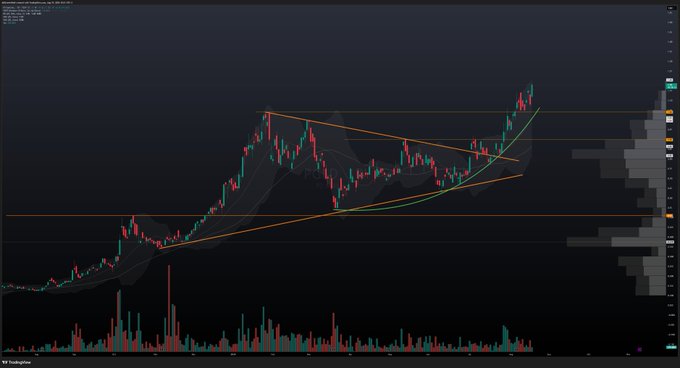
Task: Click the latest green candlestick at chart top
Action: [x=532, y=90]
